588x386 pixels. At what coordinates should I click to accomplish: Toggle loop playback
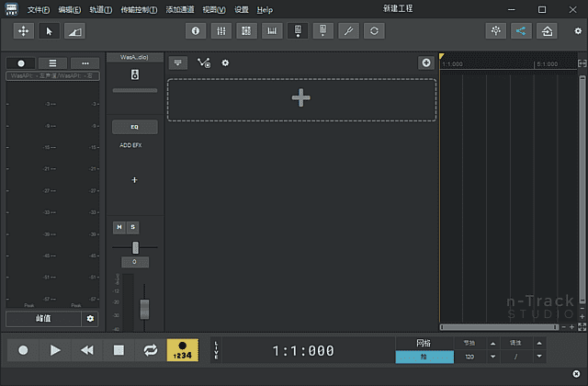150,350
